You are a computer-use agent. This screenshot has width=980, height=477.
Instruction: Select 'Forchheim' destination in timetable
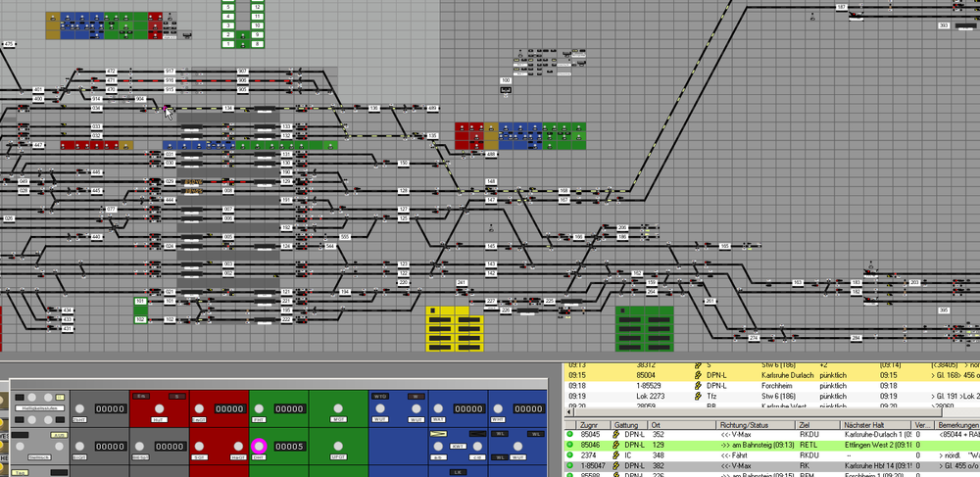(775, 386)
